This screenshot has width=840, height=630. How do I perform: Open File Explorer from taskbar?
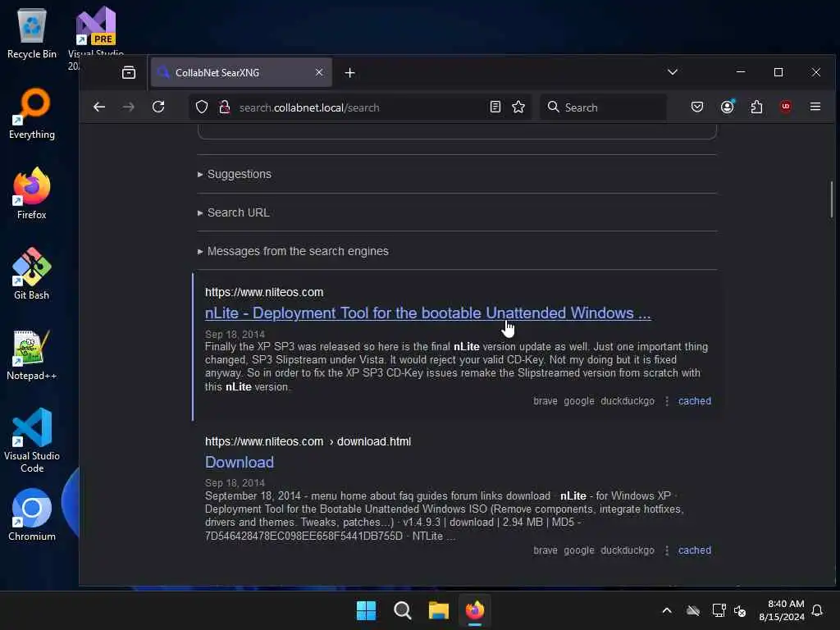point(438,610)
